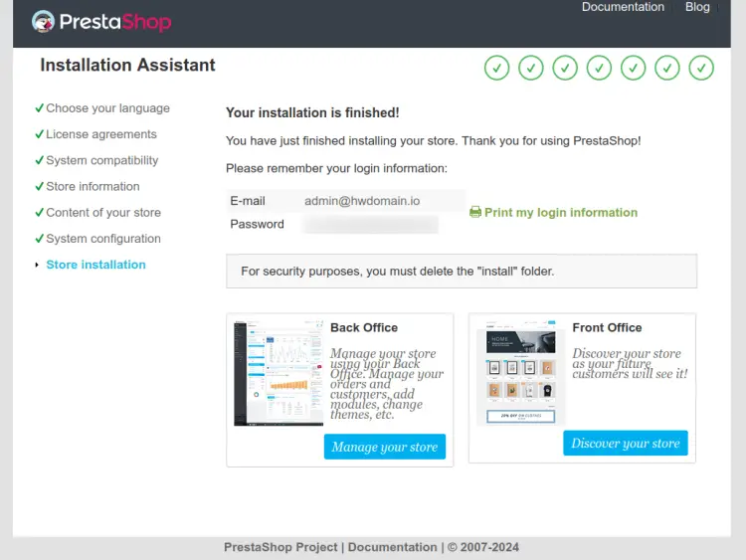This screenshot has height=560, width=746.
Task: Click the fourth progress step checkmark circle
Action: (x=599, y=68)
